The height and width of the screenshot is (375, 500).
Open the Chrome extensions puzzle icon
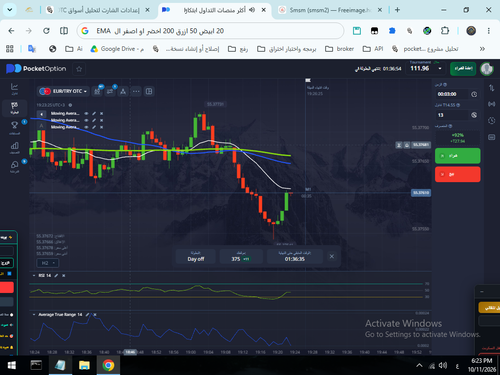coord(445,31)
